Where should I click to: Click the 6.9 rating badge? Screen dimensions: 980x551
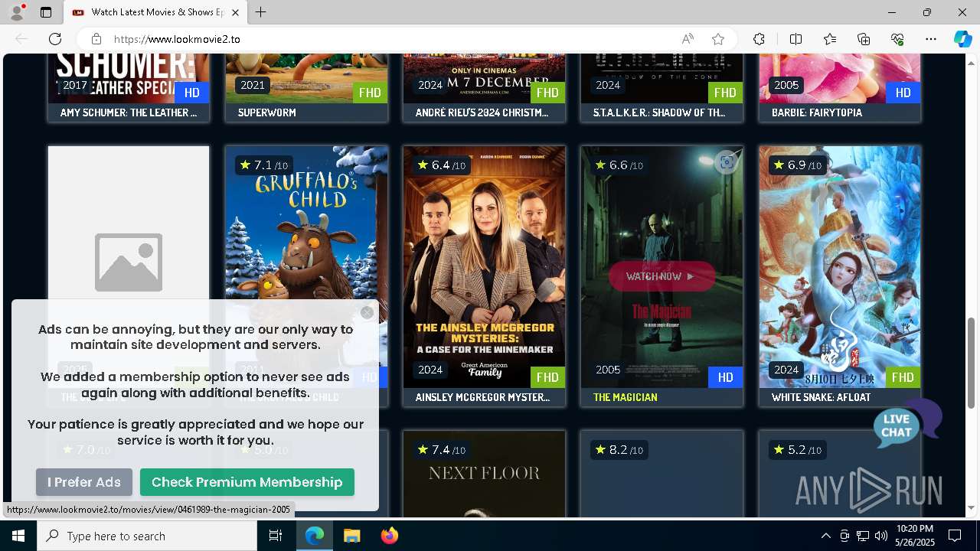pyautogui.click(x=799, y=165)
